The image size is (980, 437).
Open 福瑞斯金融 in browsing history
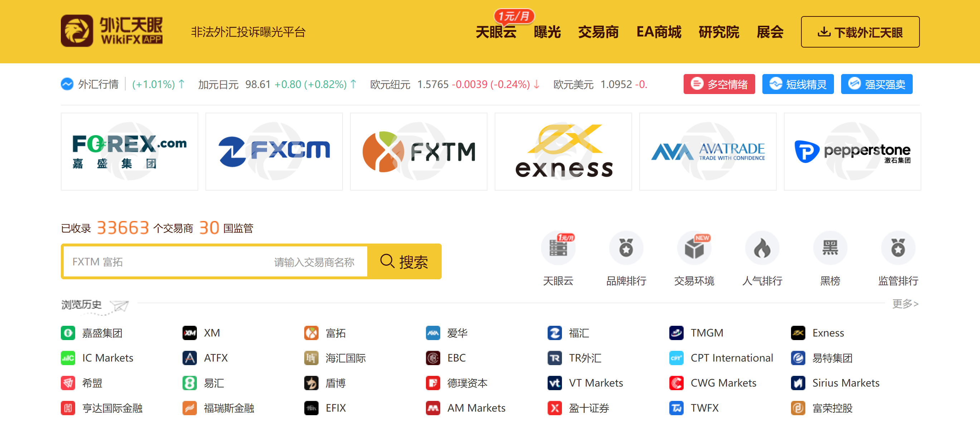click(x=218, y=408)
